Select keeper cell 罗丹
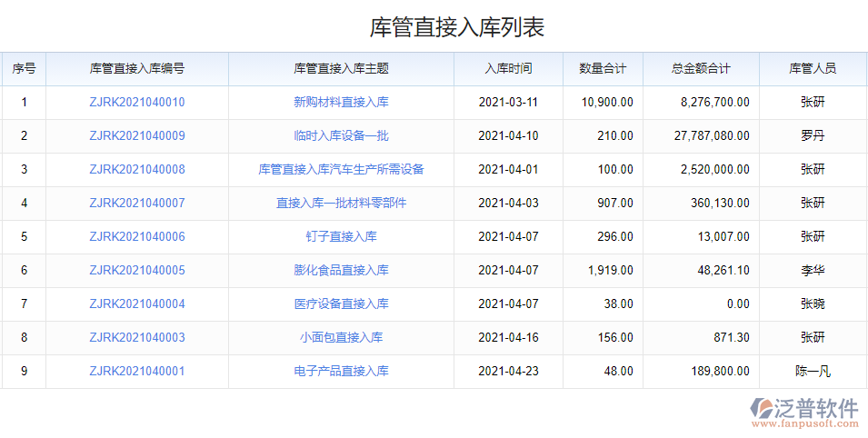Screen dimensions: 868x438 tap(812, 135)
